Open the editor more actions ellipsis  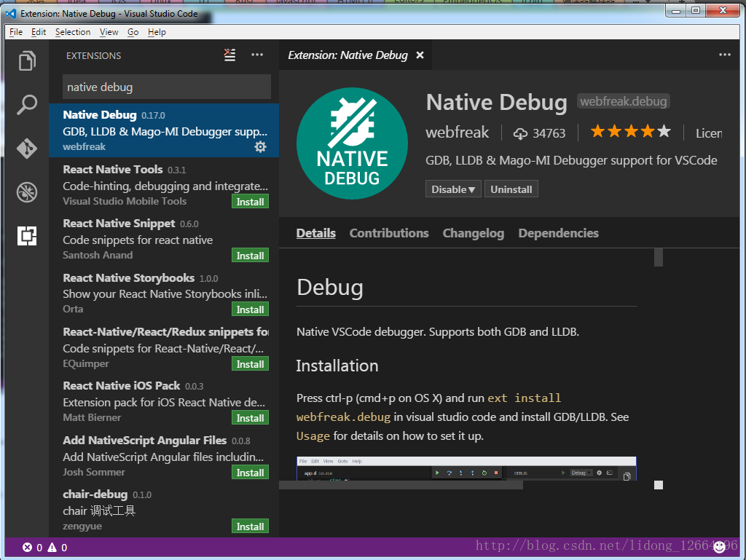pyautogui.click(x=725, y=55)
